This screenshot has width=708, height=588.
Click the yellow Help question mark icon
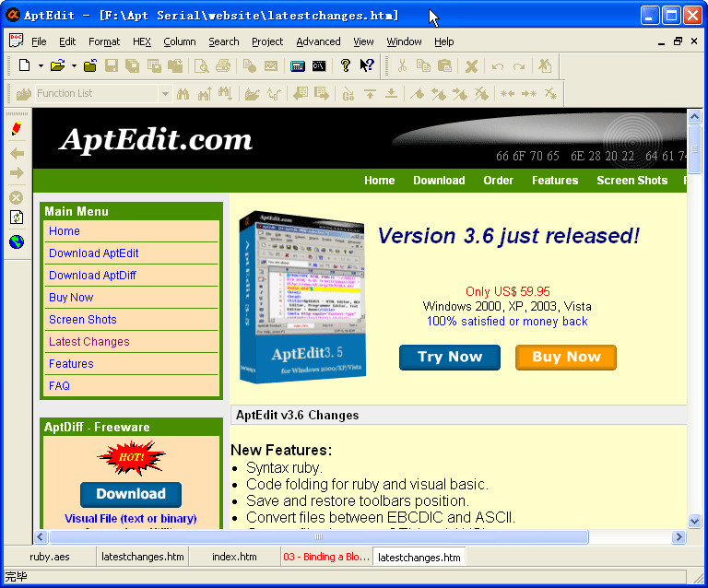346,65
